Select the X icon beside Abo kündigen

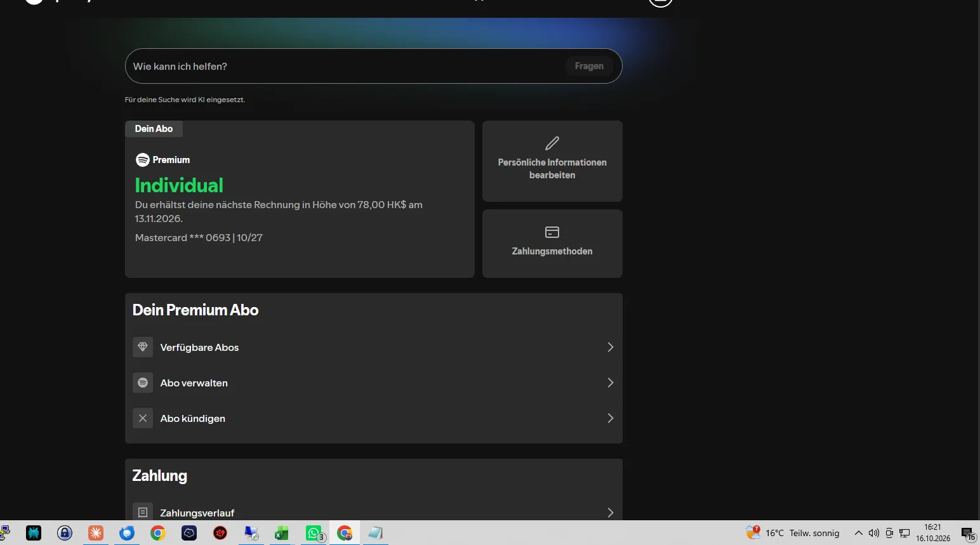pyautogui.click(x=143, y=418)
